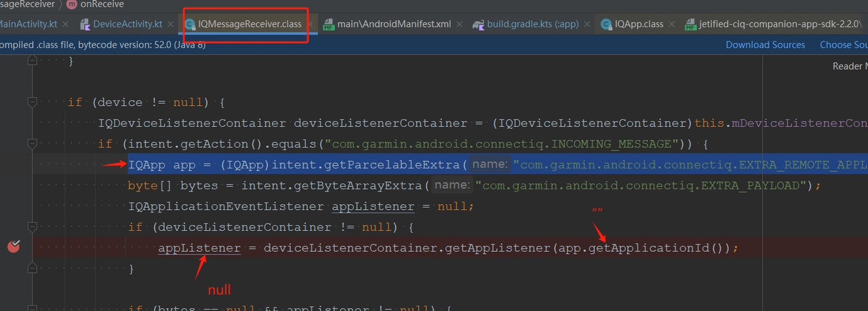Click the DeviceActivity.kt file icon

pos(85,24)
